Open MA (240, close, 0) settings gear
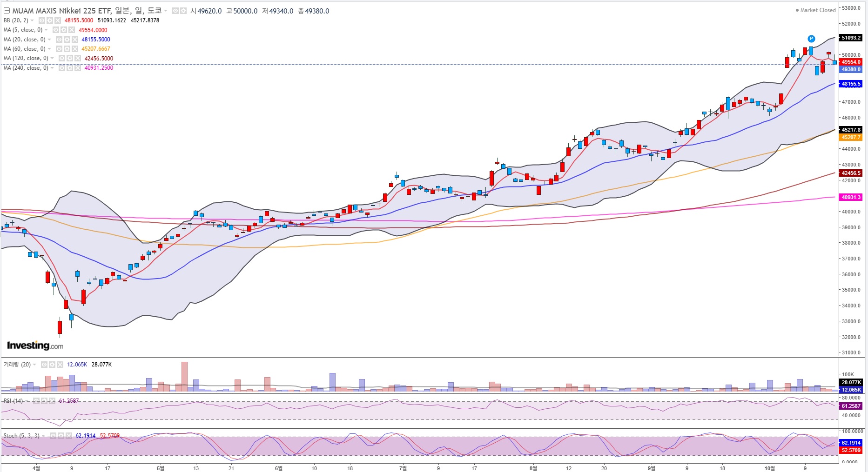 tap(70, 68)
